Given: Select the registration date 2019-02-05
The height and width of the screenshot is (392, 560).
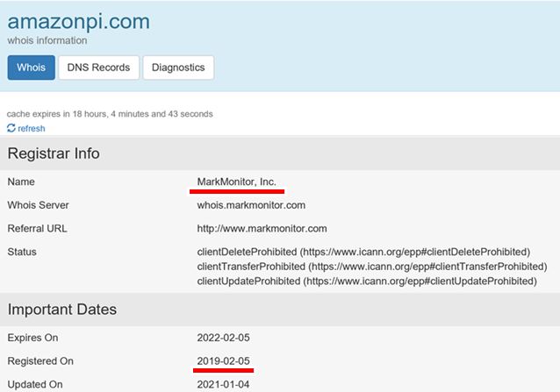Looking at the screenshot, I should click(x=224, y=361).
